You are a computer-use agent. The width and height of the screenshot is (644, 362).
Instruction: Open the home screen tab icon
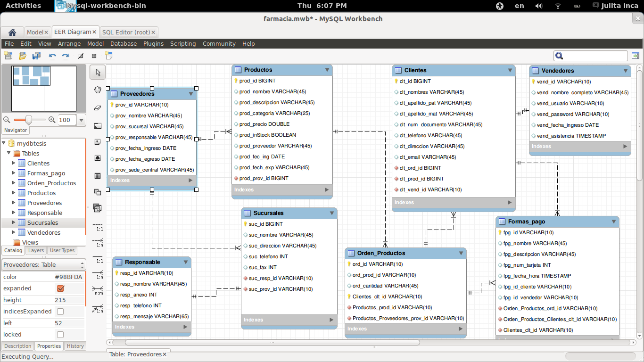[x=12, y=32]
